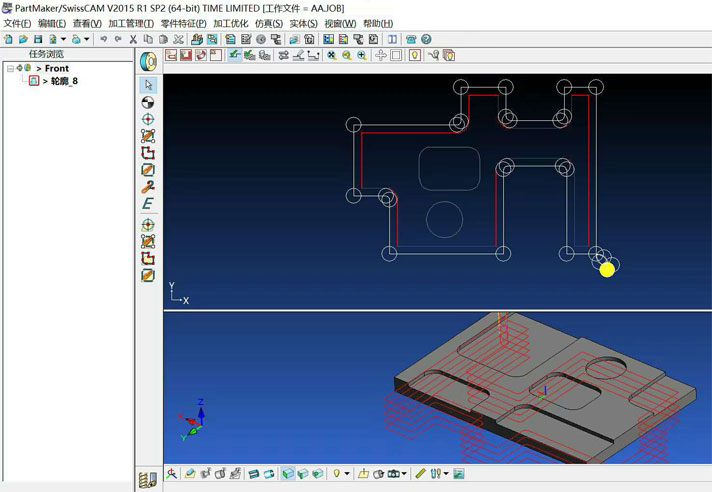Collapse the Front tree node
712x492 pixels.
pyautogui.click(x=10, y=68)
